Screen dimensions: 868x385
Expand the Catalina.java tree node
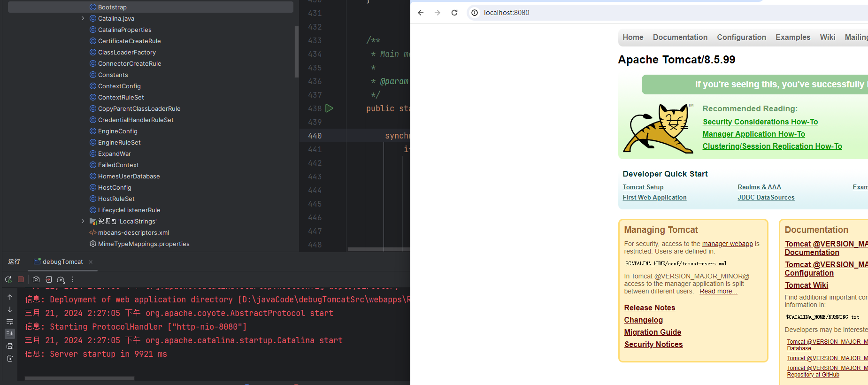tap(83, 18)
